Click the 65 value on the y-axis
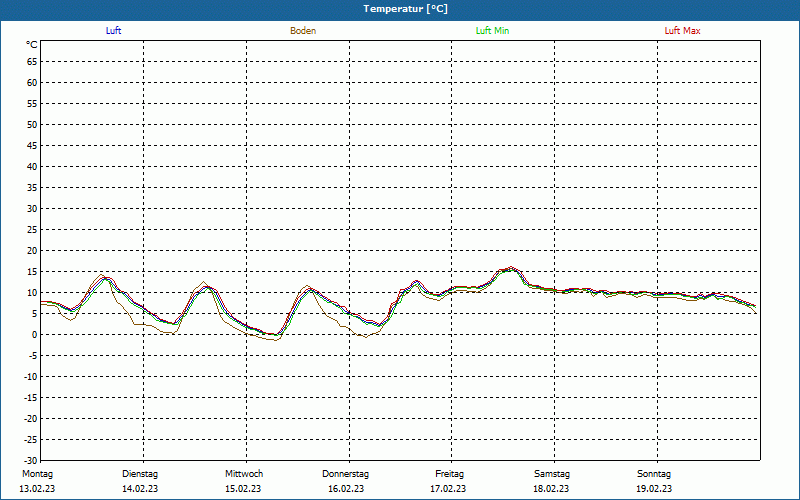Viewport: 800px width, 500px height. (32, 62)
